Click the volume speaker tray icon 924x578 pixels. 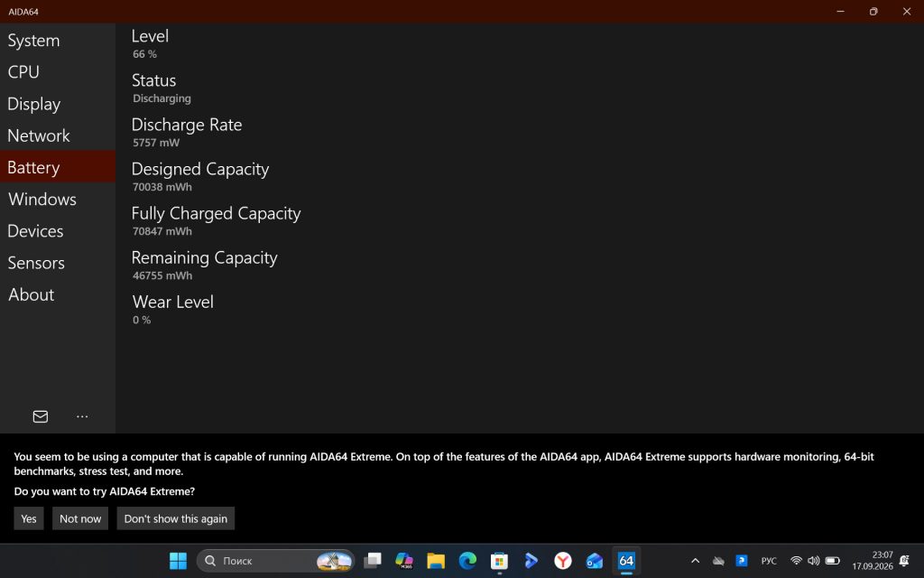[x=814, y=560]
